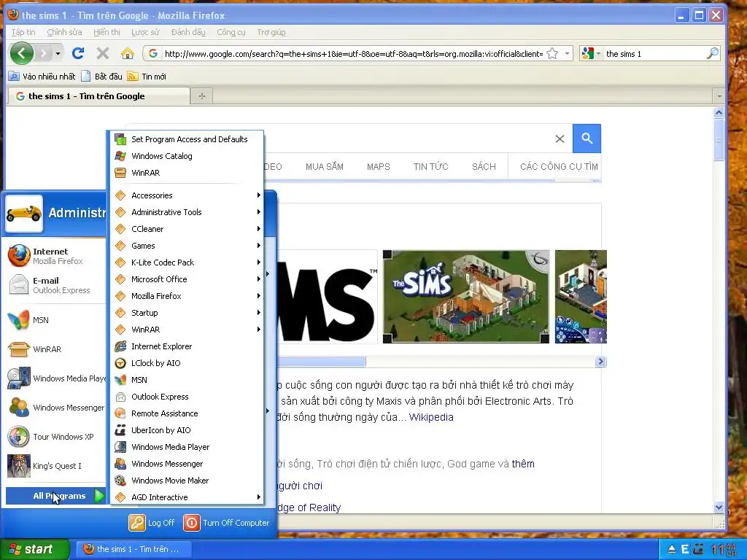747x560 pixels.
Task: Bookmark this page with the star icon
Action: click(x=552, y=53)
